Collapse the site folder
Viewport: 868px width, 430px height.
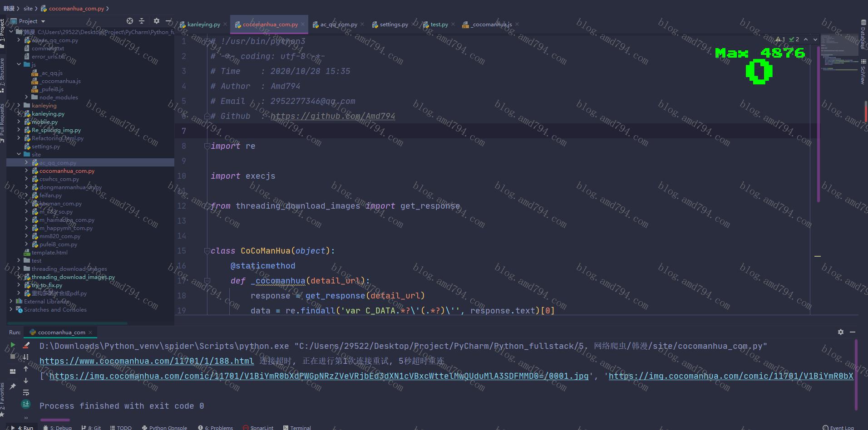(x=19, y=154)
